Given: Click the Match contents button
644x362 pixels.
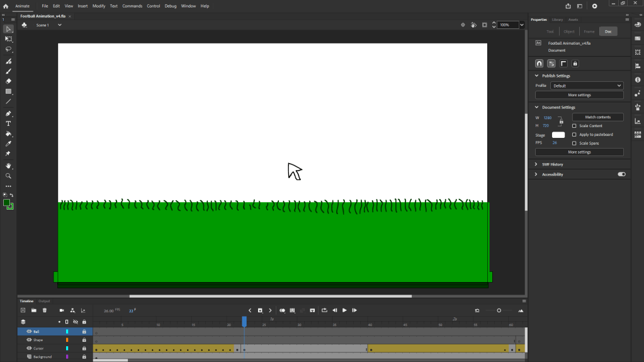Looking at the screenshot, I should (x=597, y=117).
